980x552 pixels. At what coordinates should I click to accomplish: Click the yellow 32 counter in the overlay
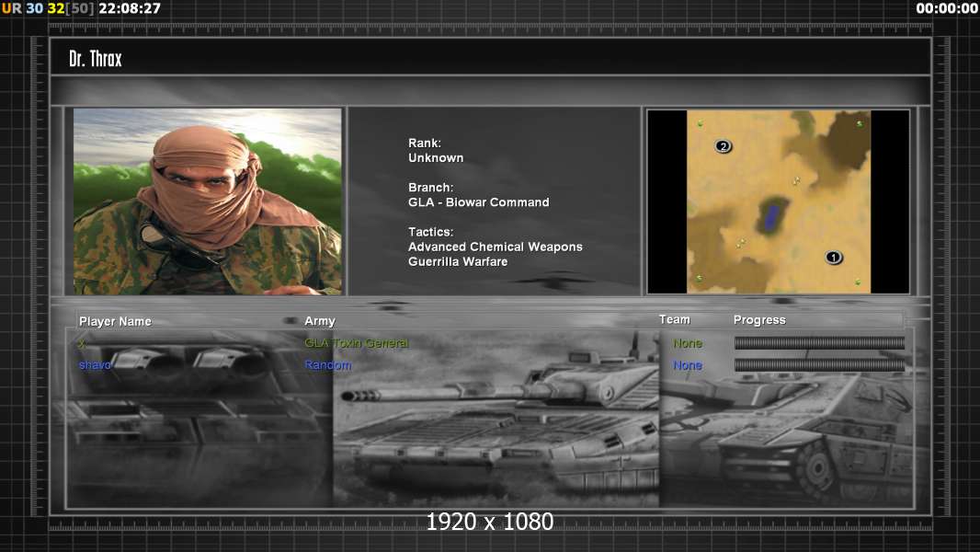[x=56, y=8]
